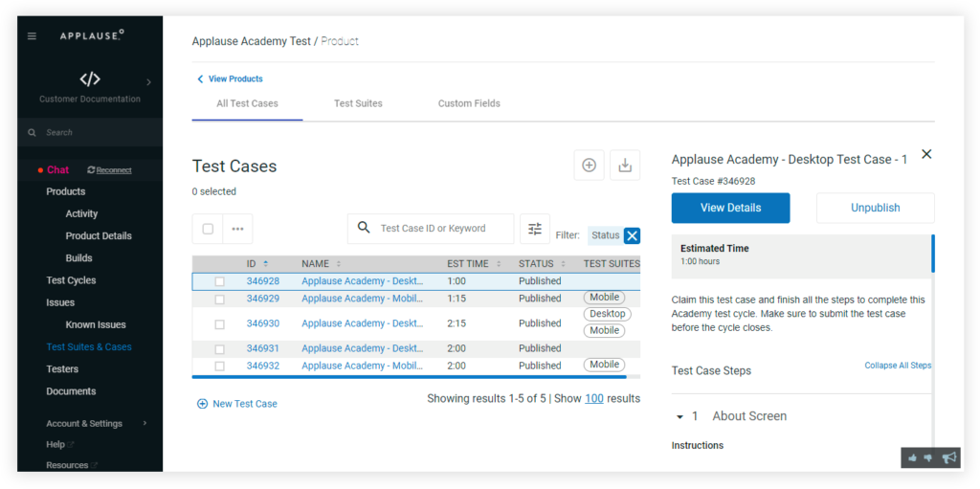The image size is (980, 489).
Task: Expand the product switcher chevron beside code icon
Action: [148, 82]
